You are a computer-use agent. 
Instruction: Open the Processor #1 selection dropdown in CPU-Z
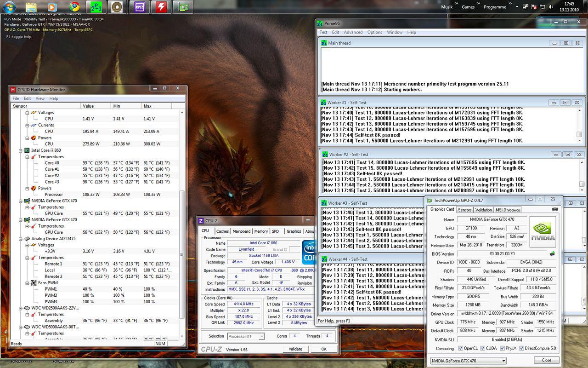[x=246, y=336]
